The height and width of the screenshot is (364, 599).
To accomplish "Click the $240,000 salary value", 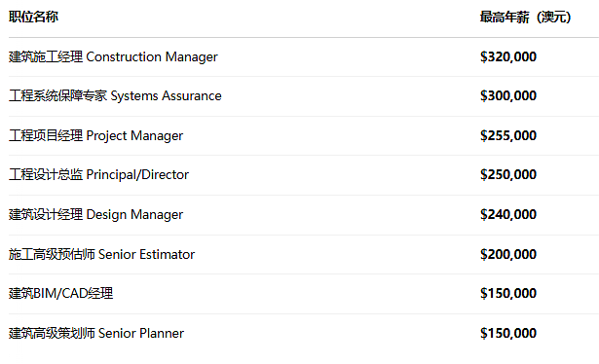I will point(508,215).
